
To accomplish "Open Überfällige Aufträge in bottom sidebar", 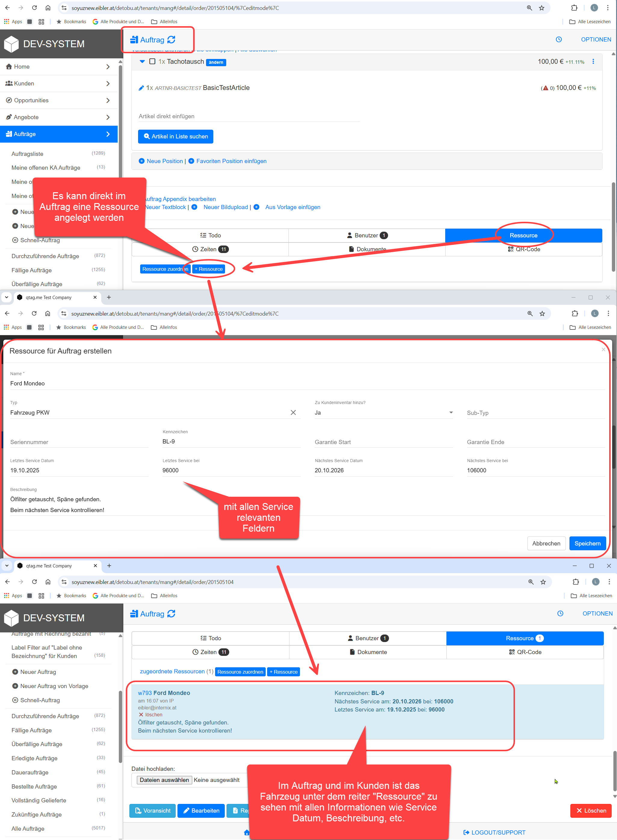I will tap(37, 744).
